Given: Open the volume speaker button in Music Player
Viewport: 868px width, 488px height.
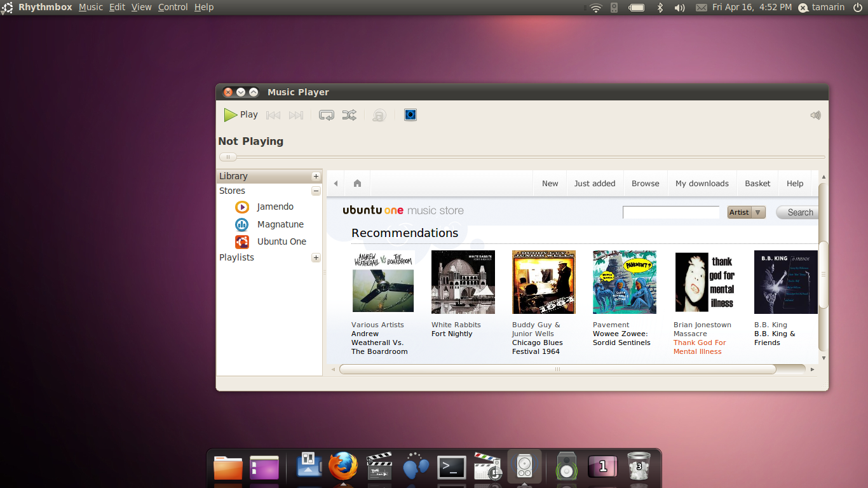Looking at the screenshot, I should pyautogui.click(x=815, y=116).
